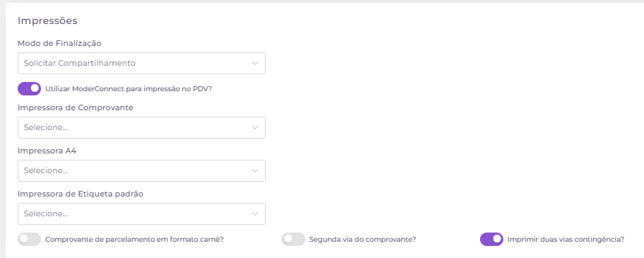
Task: Turn on Segunda via do comprovante switch
Action: point(293,239)
